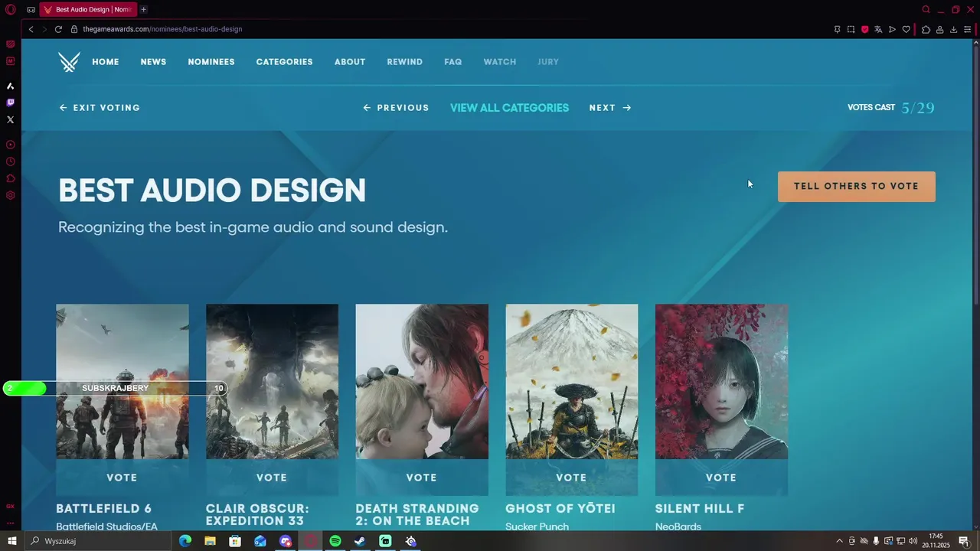Click the search tabs magnifier icon
Image resolution: width=980 pixels, height=551 pixels.
(x=926, y=10)
